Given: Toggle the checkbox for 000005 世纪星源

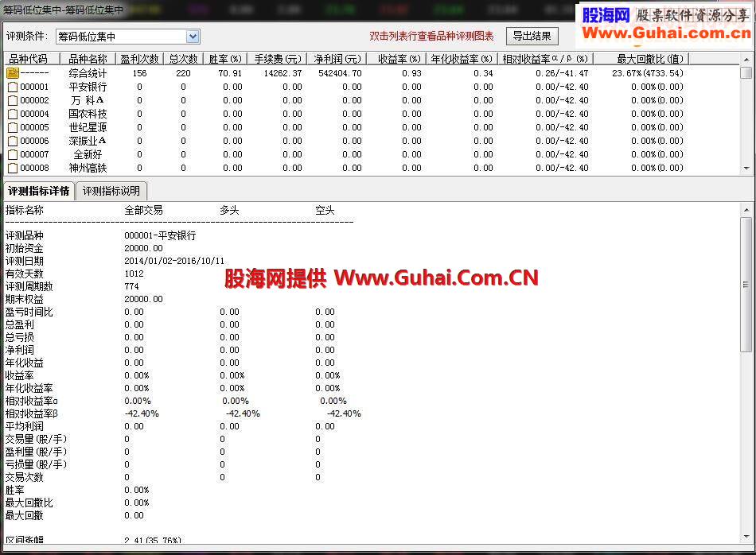Looking at the screenshot, I should (13, 128).
